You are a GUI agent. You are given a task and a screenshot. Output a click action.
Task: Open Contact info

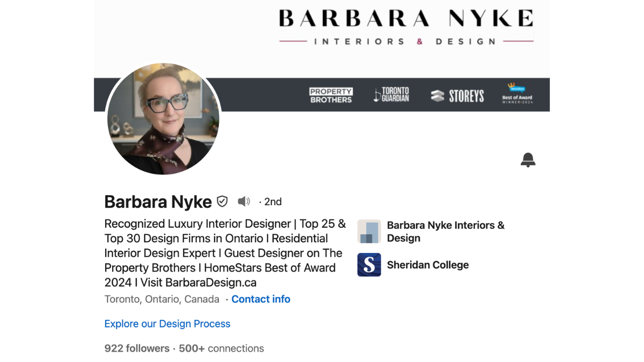tap(261, 299)
